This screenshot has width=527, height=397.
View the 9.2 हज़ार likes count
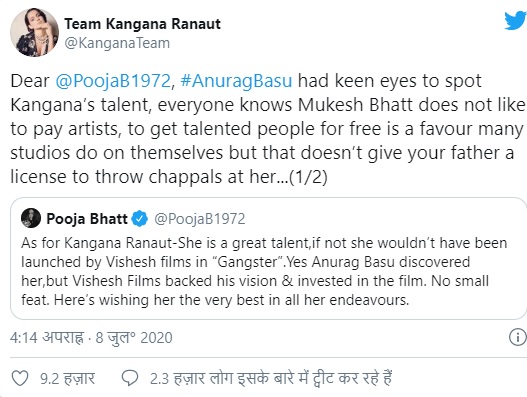[68, 379]
